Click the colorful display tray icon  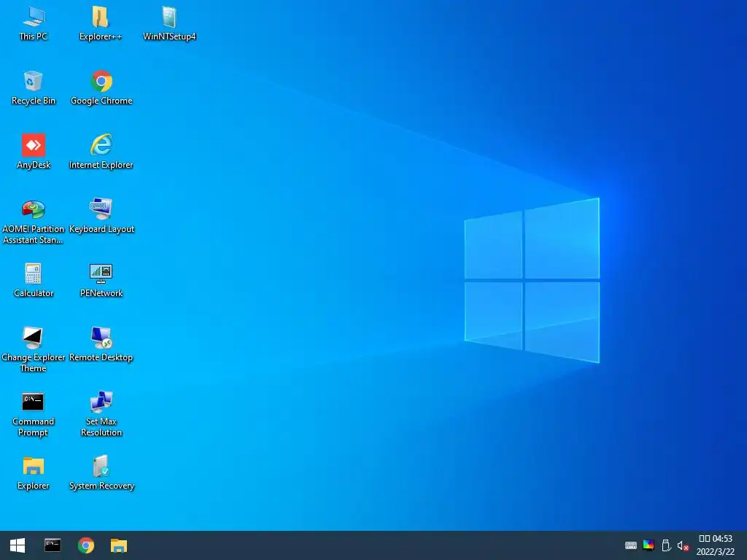(649, 545)
